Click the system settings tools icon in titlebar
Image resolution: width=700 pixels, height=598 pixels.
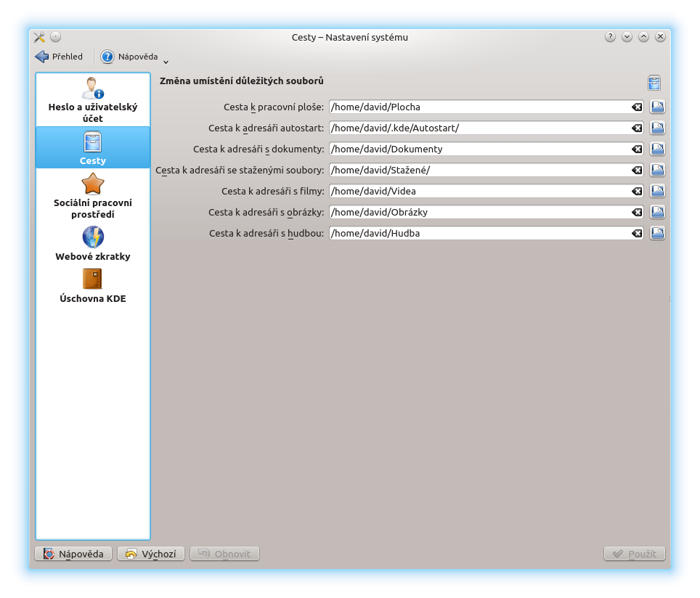coord(40,37)
